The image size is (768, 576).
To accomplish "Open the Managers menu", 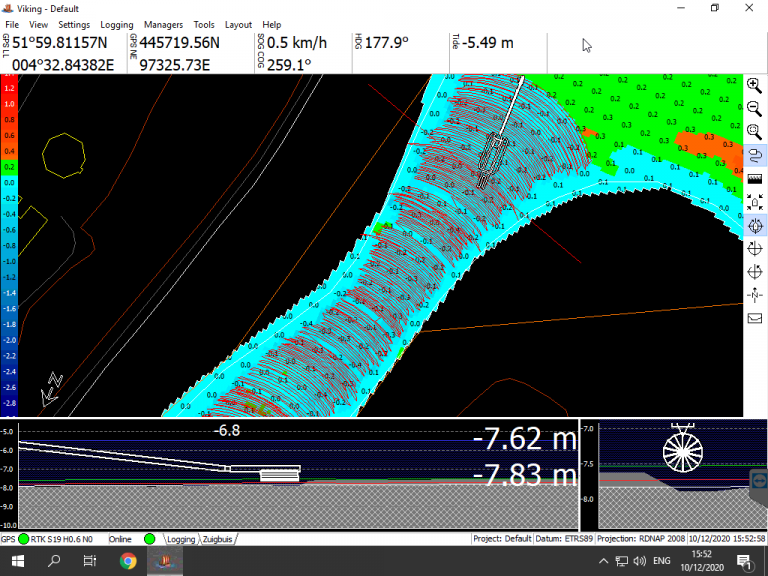I will pyautogui.click(x=163, y=24).
